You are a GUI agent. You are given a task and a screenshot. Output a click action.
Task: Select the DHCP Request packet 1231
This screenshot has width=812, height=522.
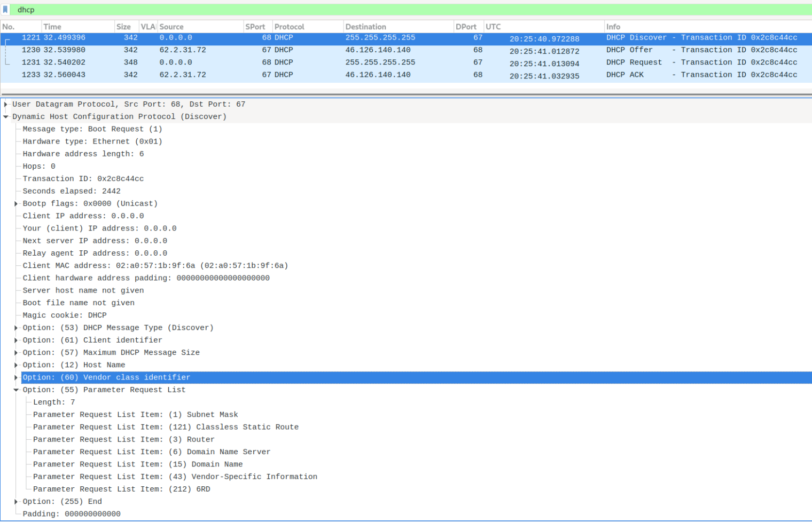coord(374,62)
